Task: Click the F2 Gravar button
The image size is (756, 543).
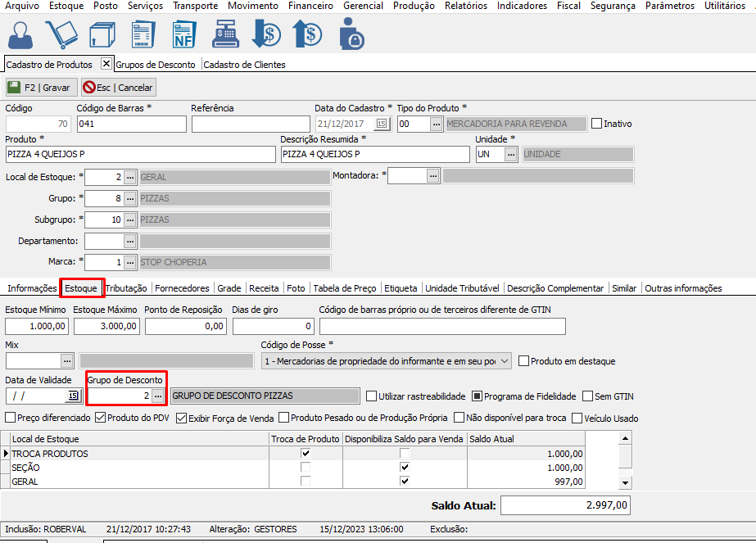Action: (41, 87)
